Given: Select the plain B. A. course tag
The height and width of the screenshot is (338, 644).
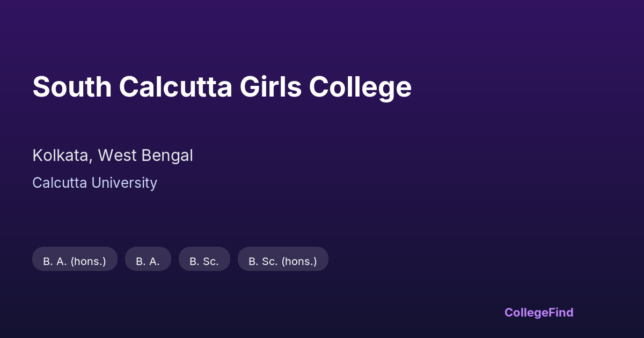Looking at the screenshot, I should 148,261.
